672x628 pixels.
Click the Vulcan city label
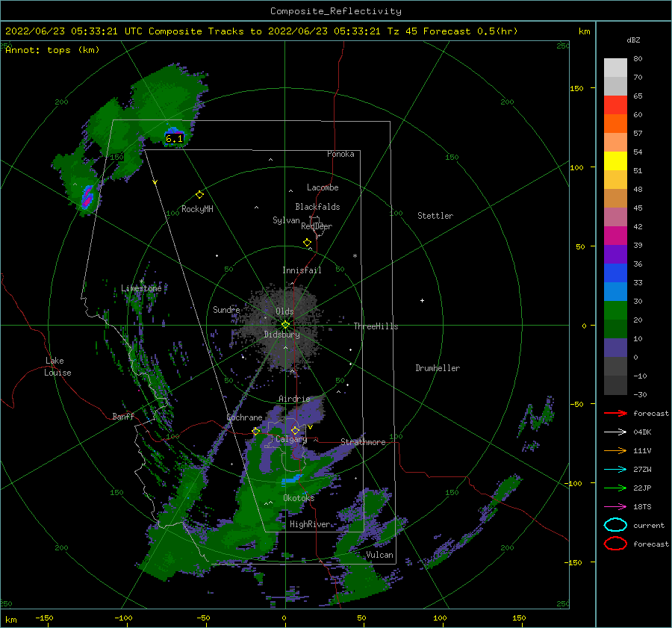point(379,555)
